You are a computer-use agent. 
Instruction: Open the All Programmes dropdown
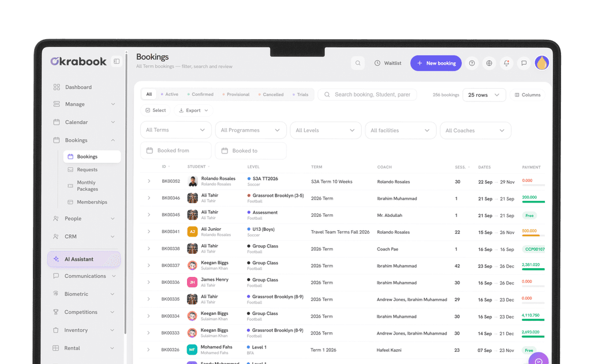tap(250, 130)
